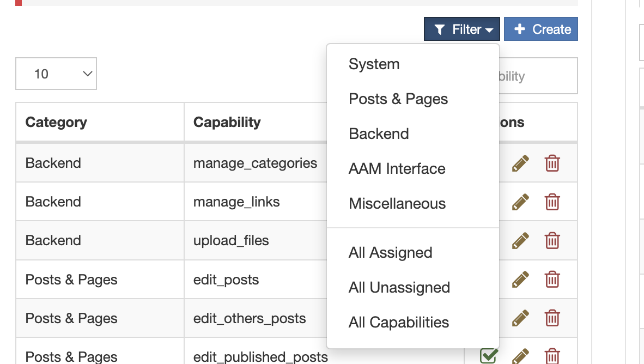Delete the manage_categories capability
Viewport: 644px width, 364px height.
point(552,162)
